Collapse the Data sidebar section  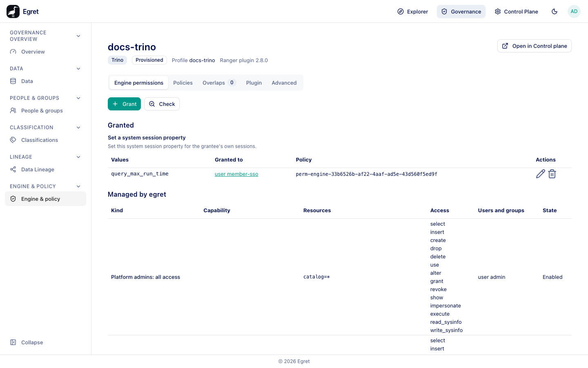pyautogui.click(x=78, y=69)
